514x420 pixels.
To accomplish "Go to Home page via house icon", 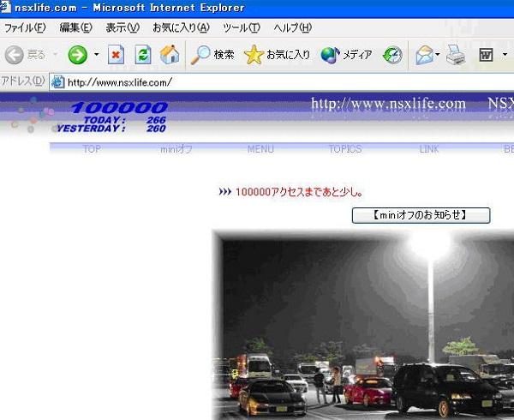I will pyautogui.click(x=170, y=55).
